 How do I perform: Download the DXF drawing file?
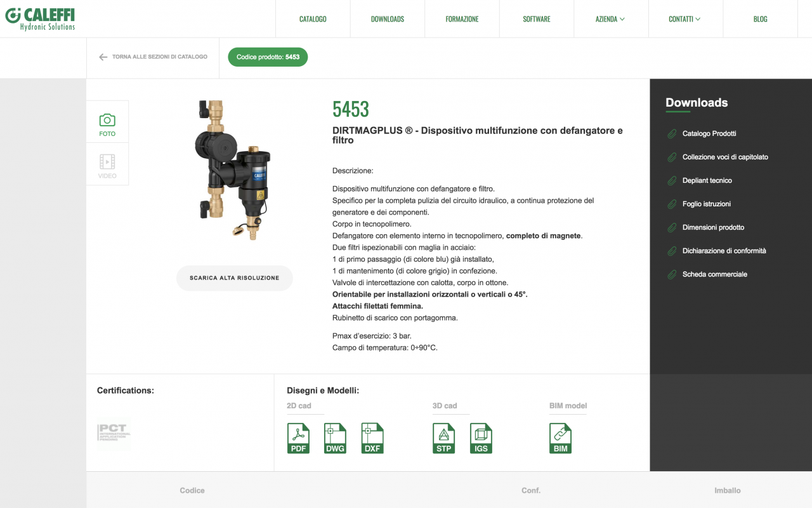[x=372, y=438]
